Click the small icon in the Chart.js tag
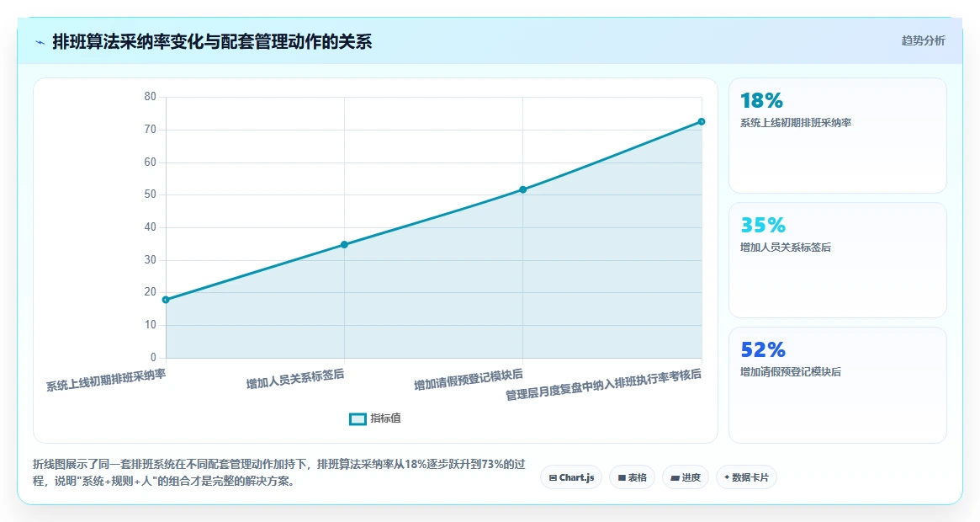This screenshot has height=522, width=980. click(553, 477)
